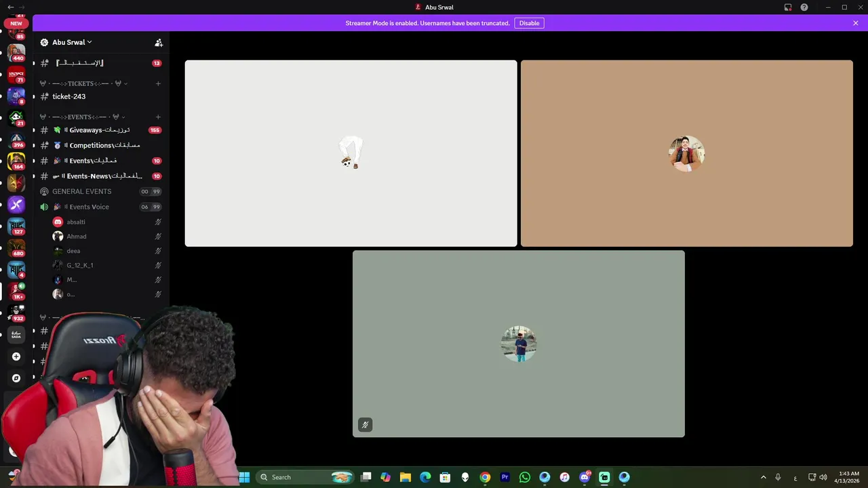Open the server with the 396 badge
Viewport: 868px width, 488px height.
point(16,139)
